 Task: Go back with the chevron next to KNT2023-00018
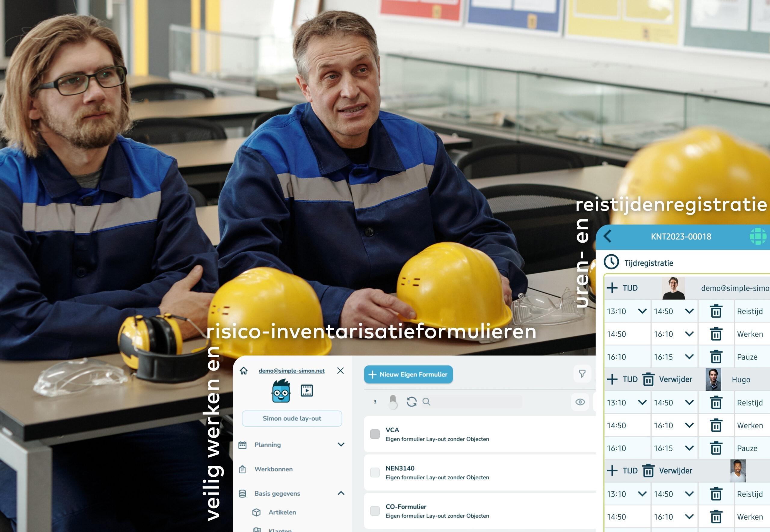607,236
